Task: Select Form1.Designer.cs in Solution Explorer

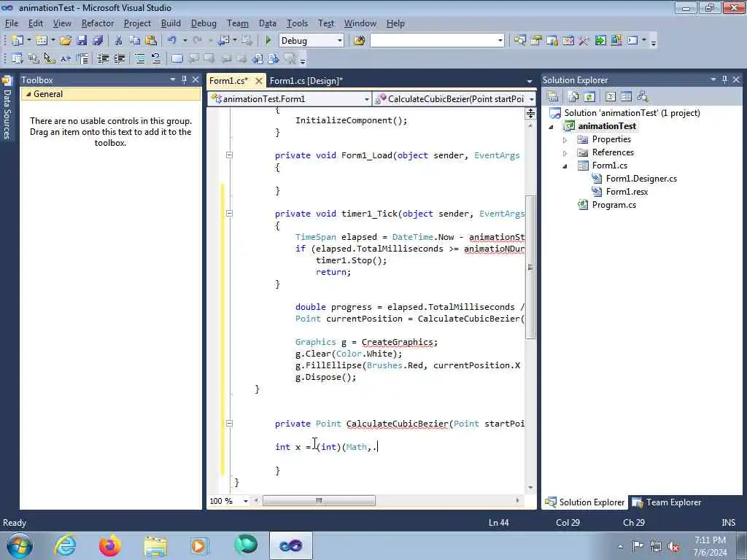Action: [x=641, y=179]
